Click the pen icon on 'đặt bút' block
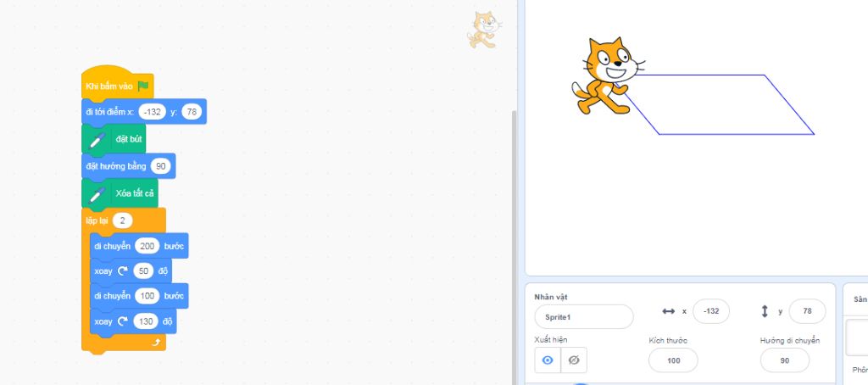 click(97, 140)
